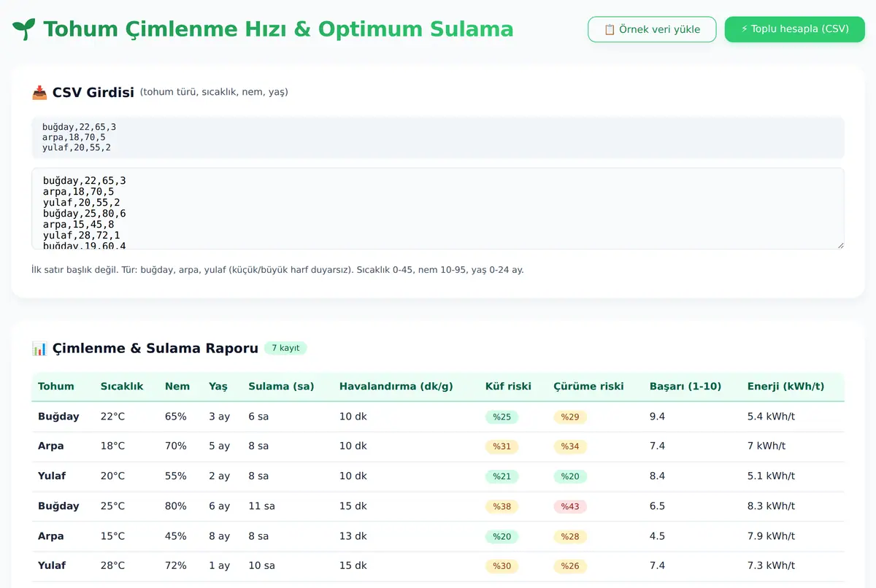The image size is (876, 588).
Task: Click the %28 rot risk badge
Action: (570, 536)
